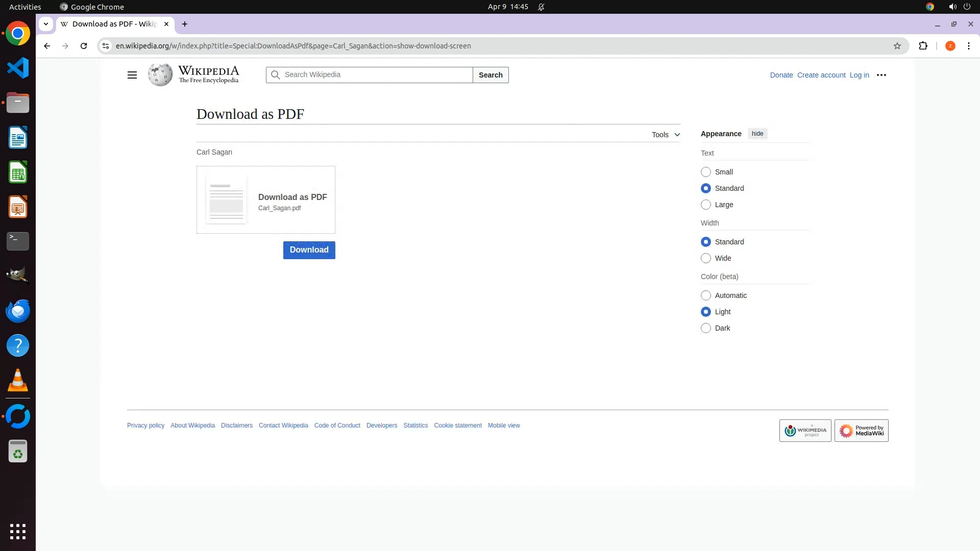Open Thunderbird mail from dock

point(18,311)
